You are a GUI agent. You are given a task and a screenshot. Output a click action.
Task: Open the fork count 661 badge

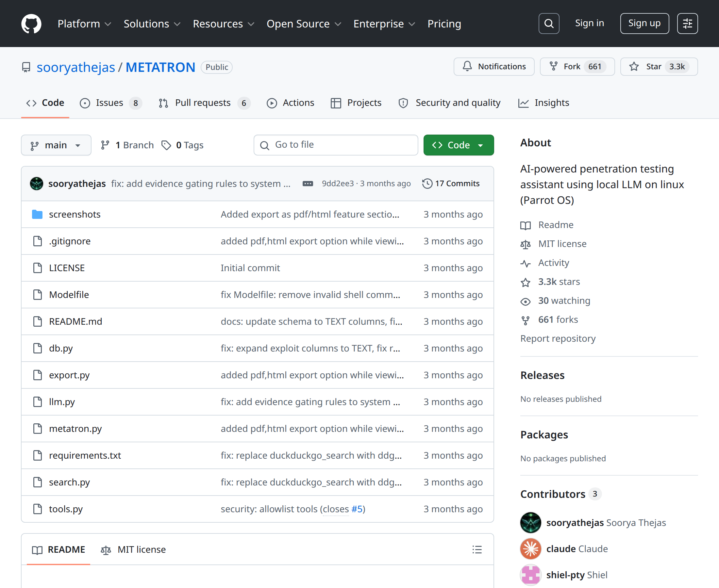(x=595, y=66)
